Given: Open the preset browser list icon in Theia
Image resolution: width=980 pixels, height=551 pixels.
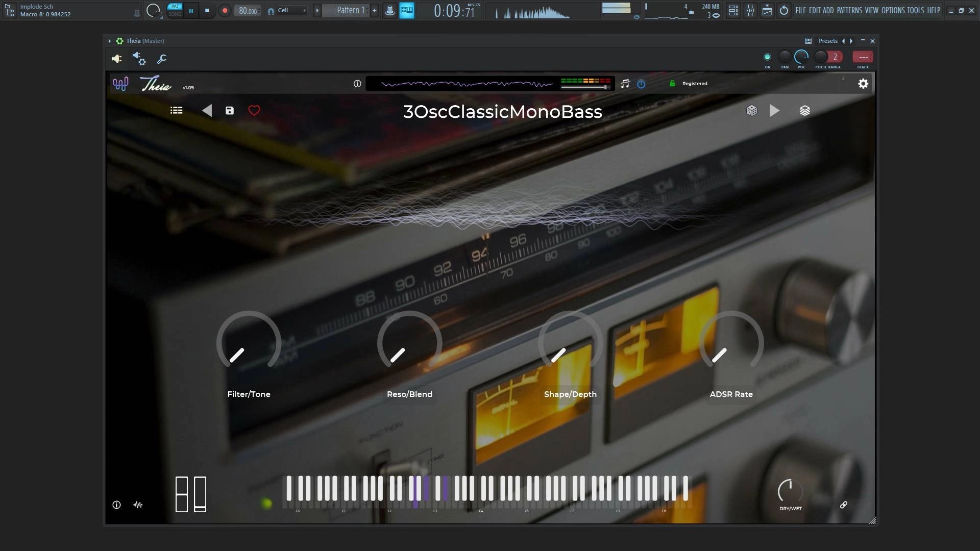Looking at the screenshot, I should click(x=176, y=110).
